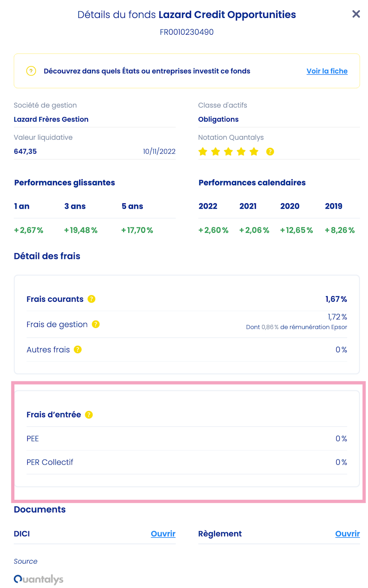Viewport: 368px width, 588px height.
Task: Click the help icon beside Frais courants
Action: pos(92,299)
